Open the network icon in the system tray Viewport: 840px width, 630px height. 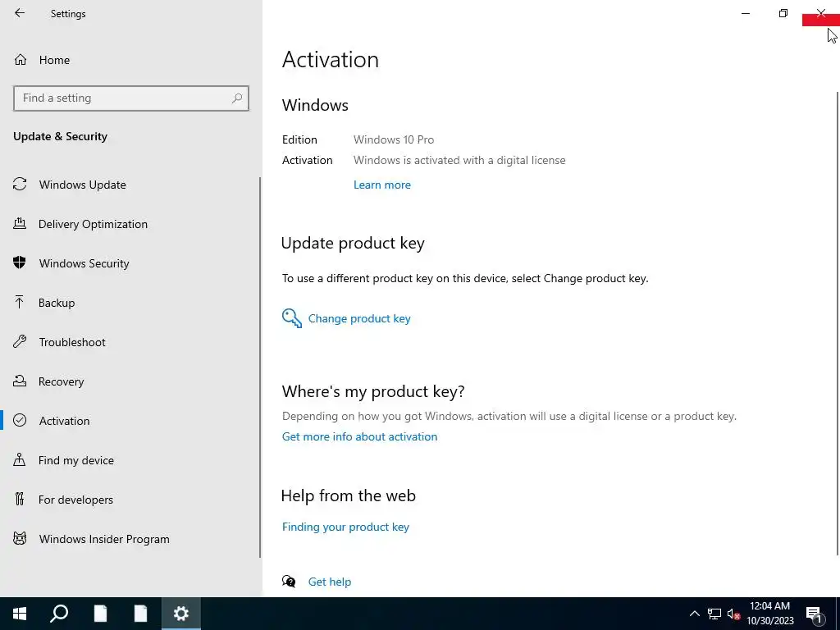(714, 614)
